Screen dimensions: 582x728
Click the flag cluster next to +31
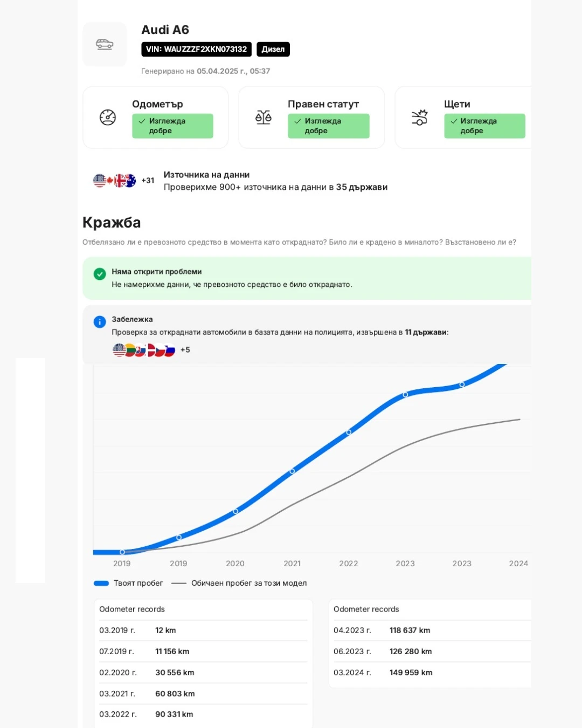tap(114, 181)
